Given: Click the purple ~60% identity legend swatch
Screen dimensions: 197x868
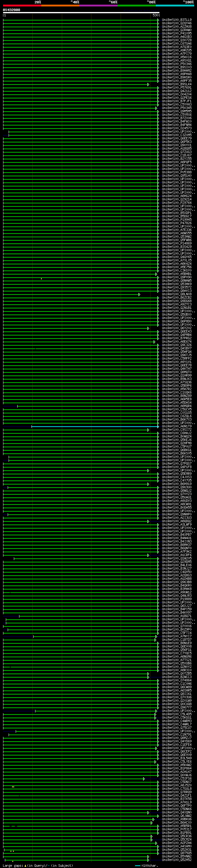Looking at the screenshot, I should [x=99, y=6].
